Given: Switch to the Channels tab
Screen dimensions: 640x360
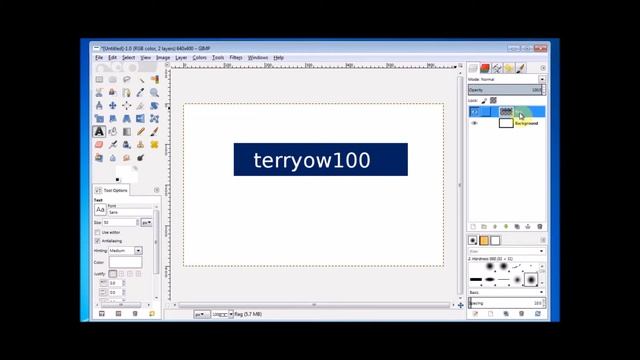Looking at the screenshot, I should (x=485, y=68).
